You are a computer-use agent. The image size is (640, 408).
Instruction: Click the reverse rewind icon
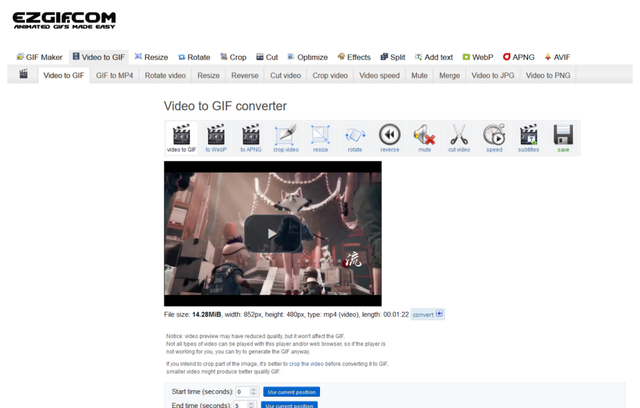coord(390,138)
